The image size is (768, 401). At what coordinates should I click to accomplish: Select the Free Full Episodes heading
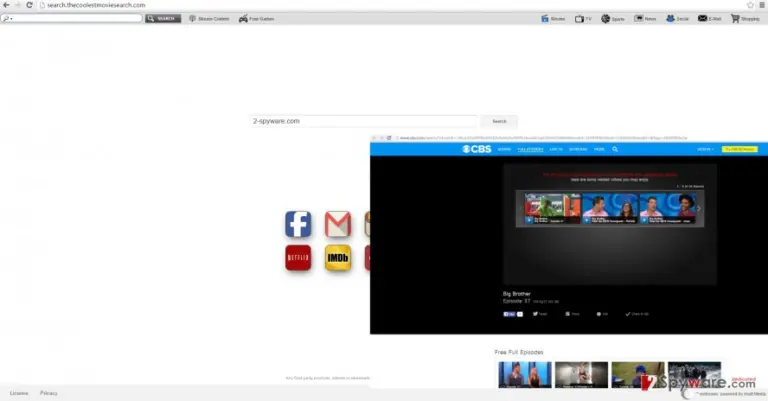click(x=519, y=352)
